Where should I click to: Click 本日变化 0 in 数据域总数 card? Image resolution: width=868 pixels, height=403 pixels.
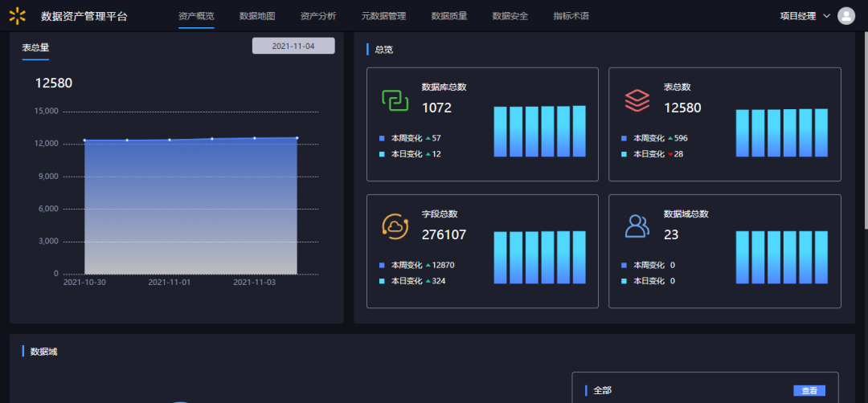654,281
